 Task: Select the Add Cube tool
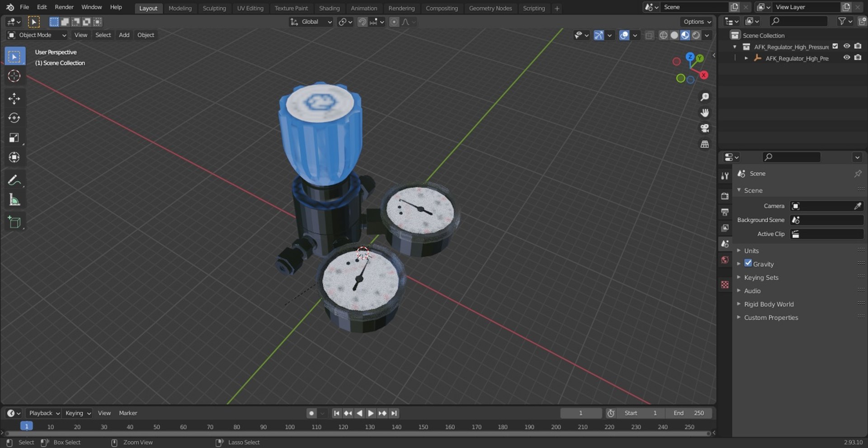(14, 222)
